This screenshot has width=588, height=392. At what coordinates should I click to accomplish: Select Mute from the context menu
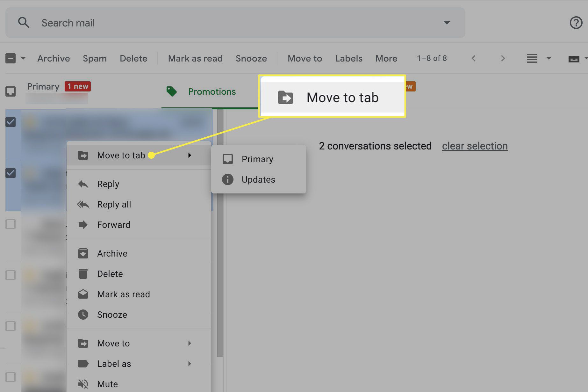click(x=139, y=384)
